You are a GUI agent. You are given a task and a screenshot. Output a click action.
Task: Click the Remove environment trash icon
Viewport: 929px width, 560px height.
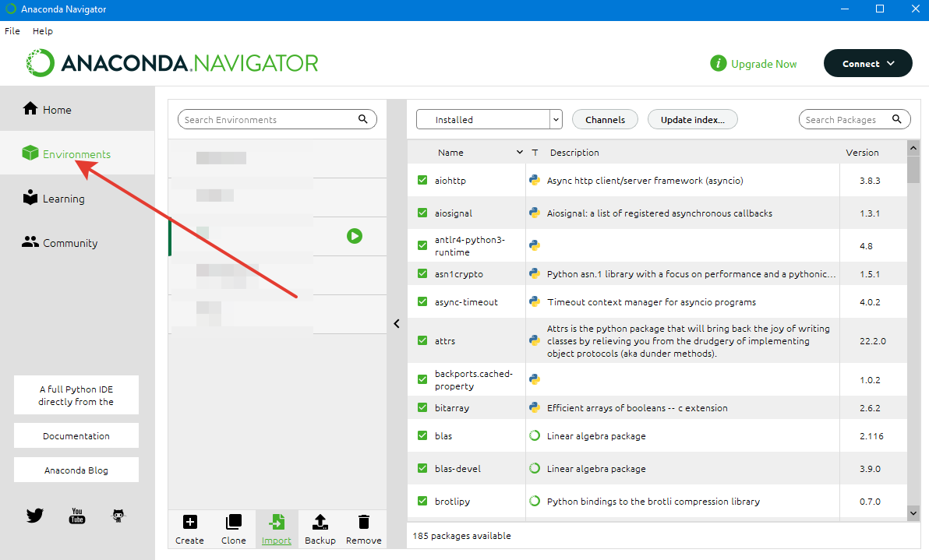pyautogui.click(x=364, y=522)
